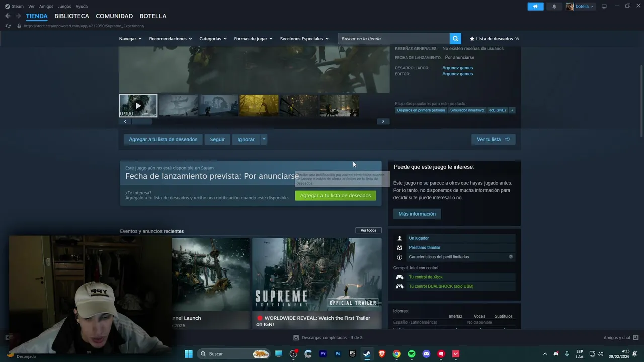
Task: Open Photoshop from taskbar
Action: point(338,354)
